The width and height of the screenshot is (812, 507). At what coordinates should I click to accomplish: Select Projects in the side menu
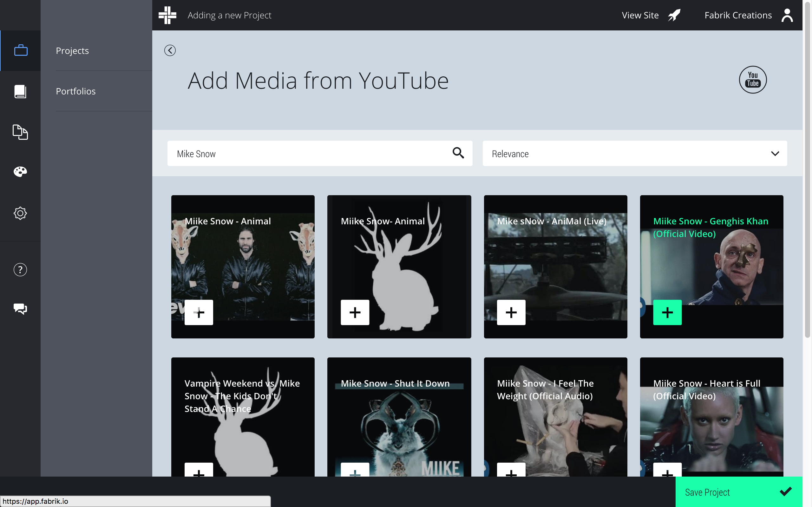(x=72, y=51)
